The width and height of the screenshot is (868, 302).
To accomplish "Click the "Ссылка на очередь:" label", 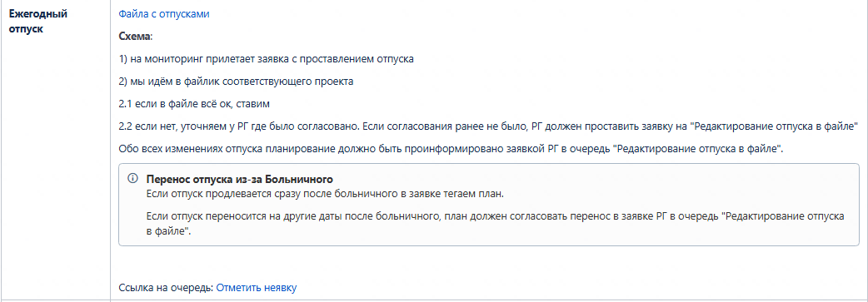I will tap(166, 288).
